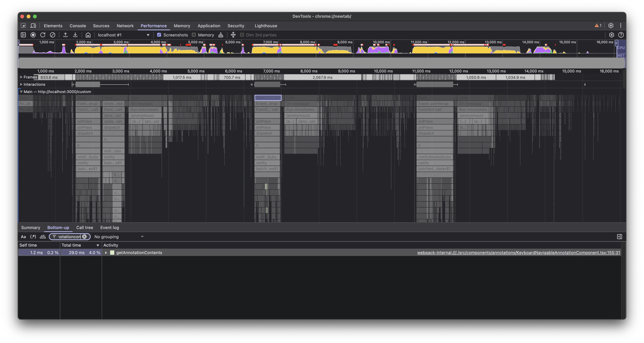The width and height of the screenshot is (644, 343).
Task: Click the home landing page icon
Action: 88,35
